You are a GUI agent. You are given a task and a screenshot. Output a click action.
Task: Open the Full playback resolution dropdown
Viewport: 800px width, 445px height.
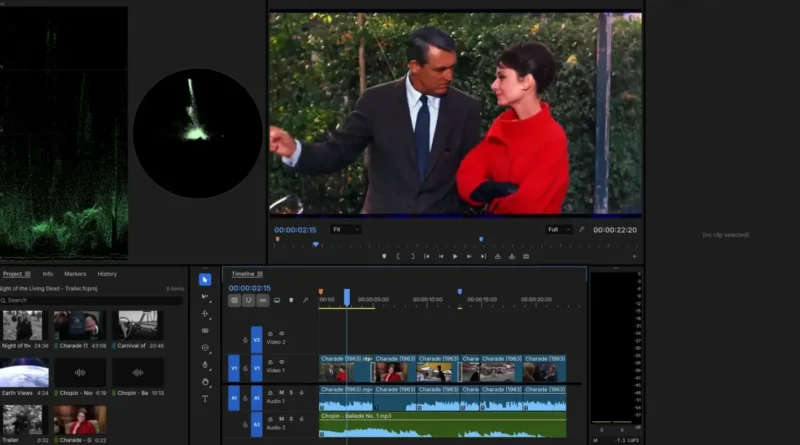tap(558, 230)
